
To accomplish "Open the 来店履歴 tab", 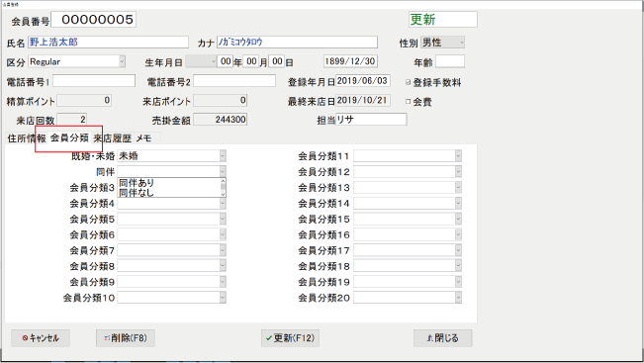I will (x=113, y=138).
